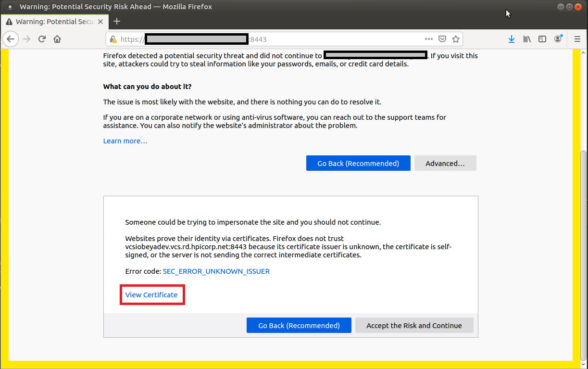Click upper Go Back (Recommended) button

pyautogui.click(x=358, y=163)
